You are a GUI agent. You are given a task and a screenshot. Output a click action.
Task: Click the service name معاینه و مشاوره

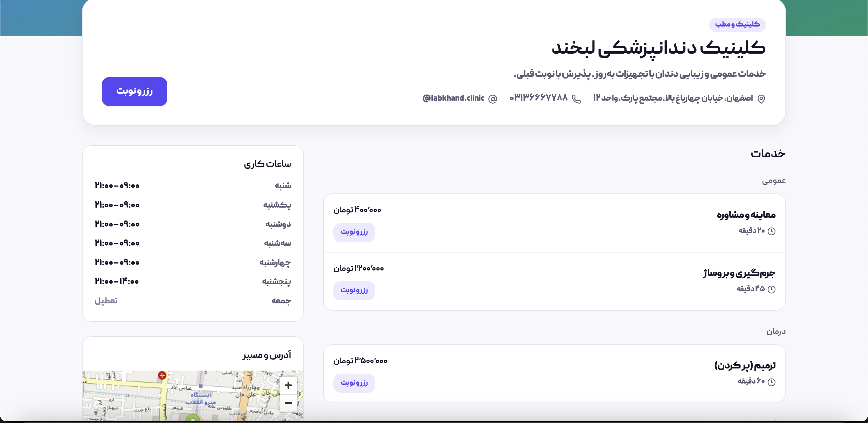pos(746,215)
